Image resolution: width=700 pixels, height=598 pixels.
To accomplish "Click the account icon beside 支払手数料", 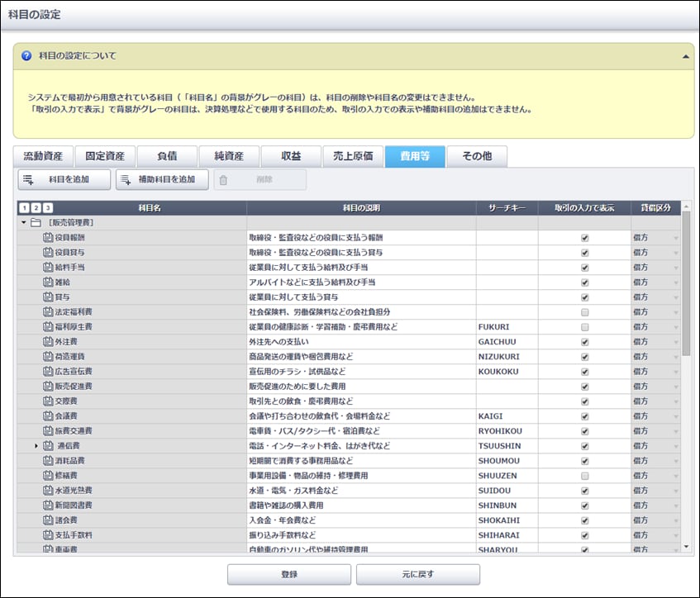I will [47, 535].
